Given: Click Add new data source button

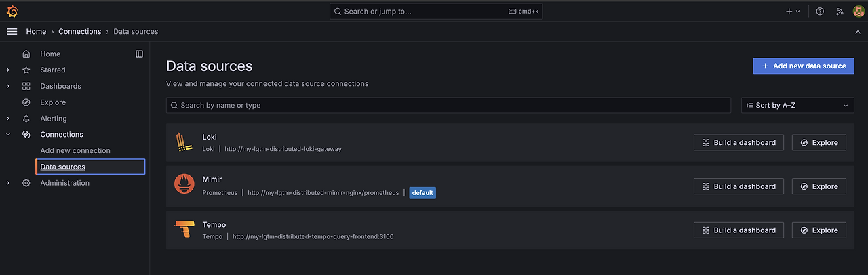Looking at the screenshot, I should [x=804, y=66].
